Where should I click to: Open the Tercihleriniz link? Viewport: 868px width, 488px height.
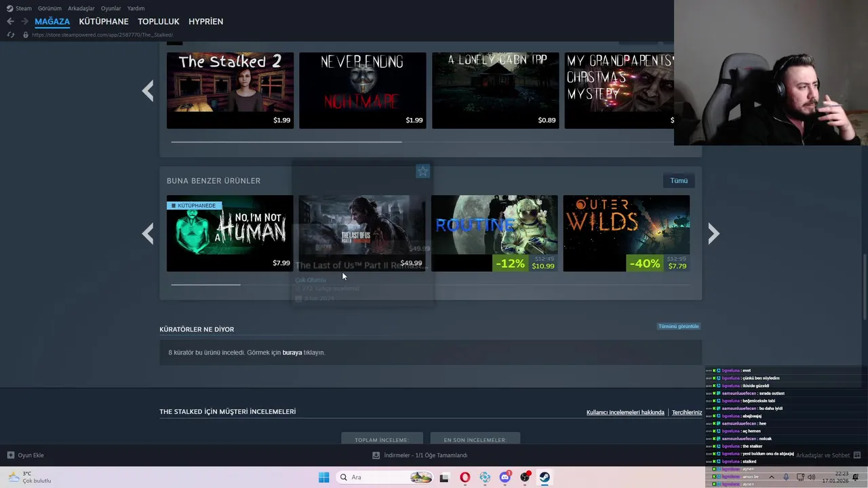pos(687,412)
